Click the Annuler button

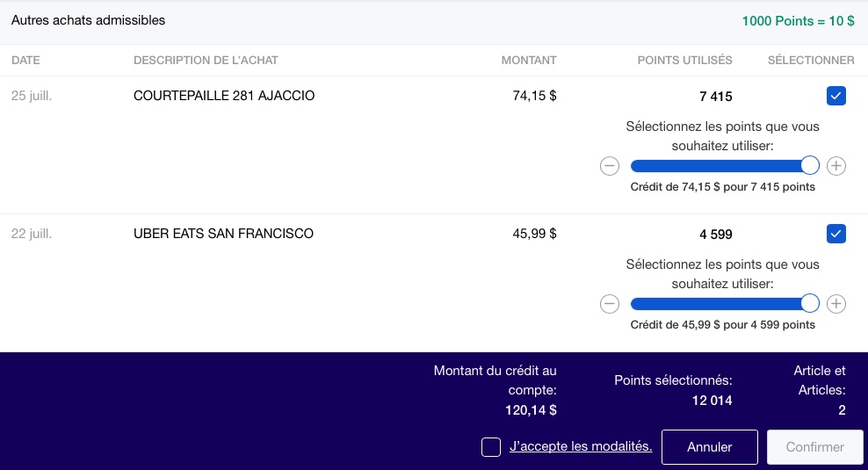709,447
